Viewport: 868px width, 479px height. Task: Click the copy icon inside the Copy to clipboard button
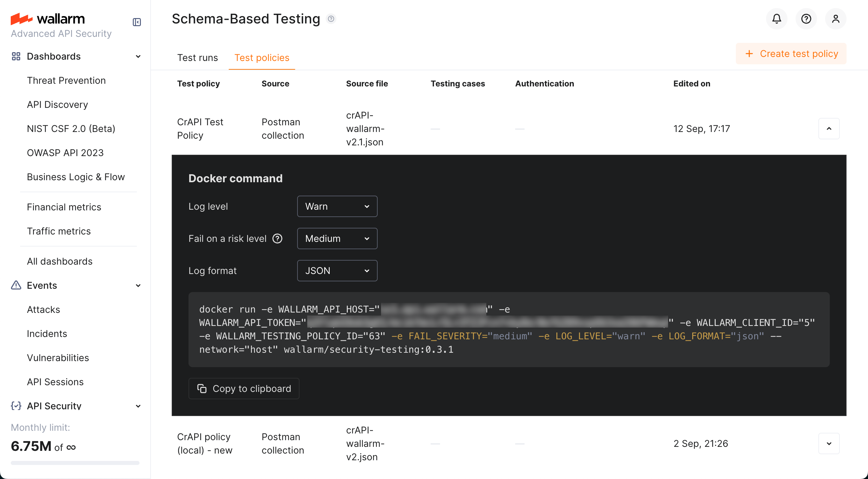point(202,389)
